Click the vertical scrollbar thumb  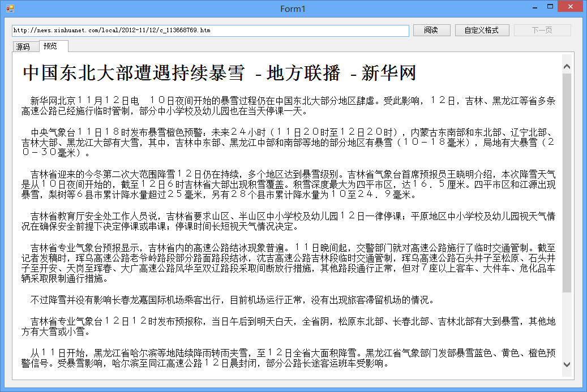(x=567, y=183)
